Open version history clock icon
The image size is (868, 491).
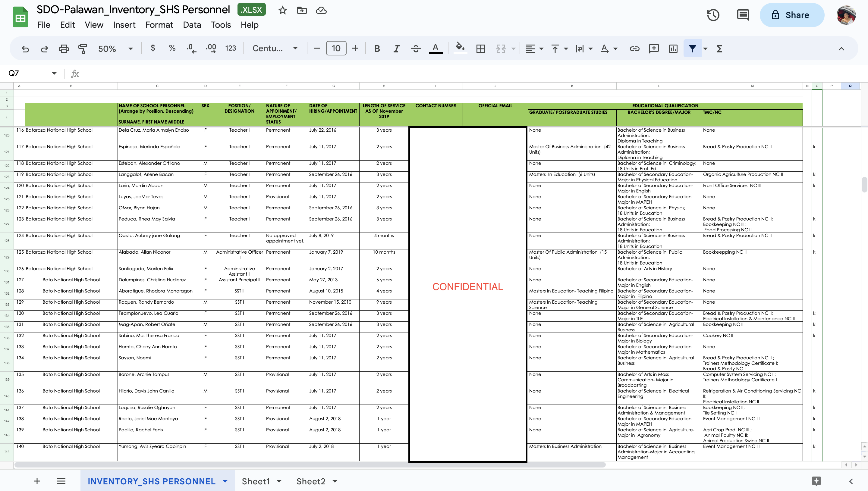713,15
